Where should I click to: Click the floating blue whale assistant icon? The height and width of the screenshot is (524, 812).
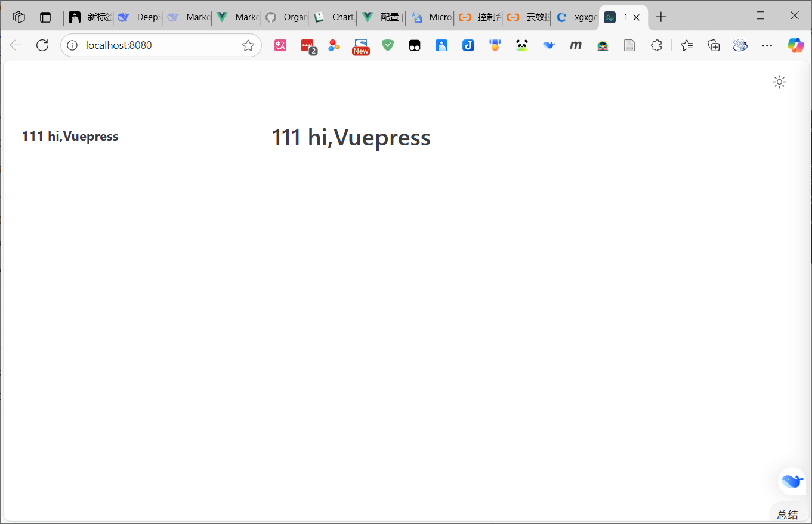(792, 480)
